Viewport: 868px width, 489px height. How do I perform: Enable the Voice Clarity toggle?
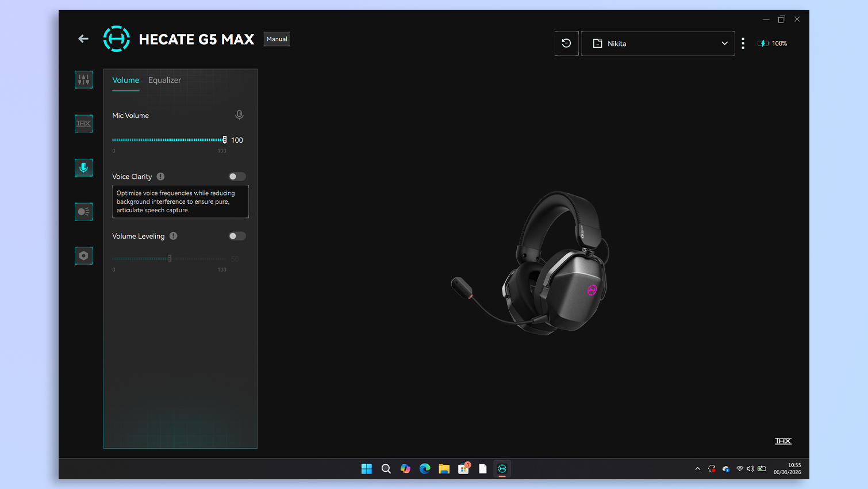coord(237,177)
